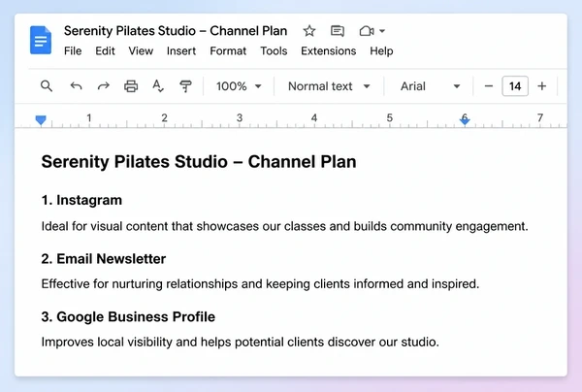Open the Edit menu

(105, 50)
